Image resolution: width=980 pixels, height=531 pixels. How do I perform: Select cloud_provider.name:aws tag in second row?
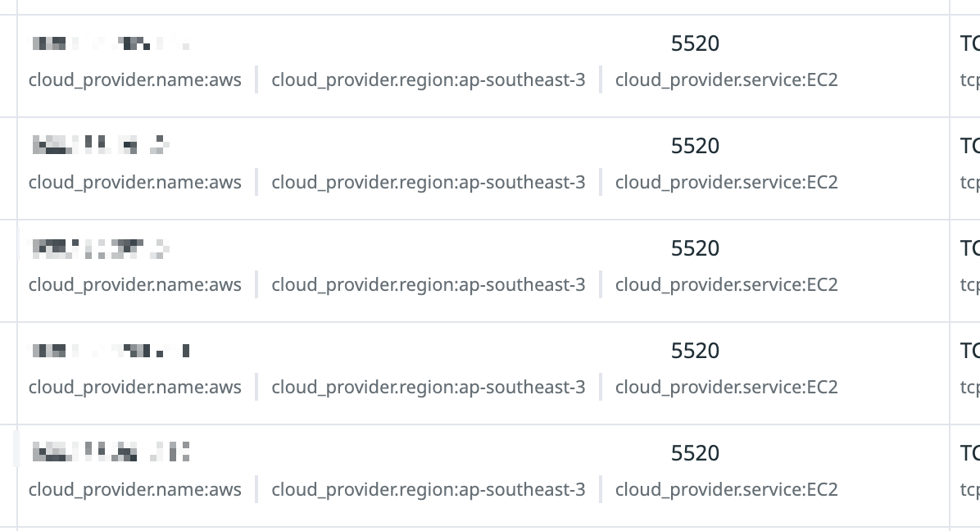(x=135, y=183)
